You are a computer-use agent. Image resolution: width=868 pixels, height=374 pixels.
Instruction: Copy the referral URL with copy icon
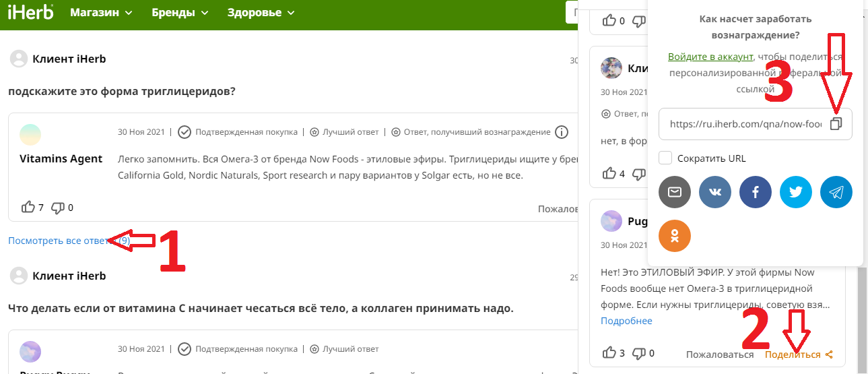pyautogui.click(x=836, y=124)
